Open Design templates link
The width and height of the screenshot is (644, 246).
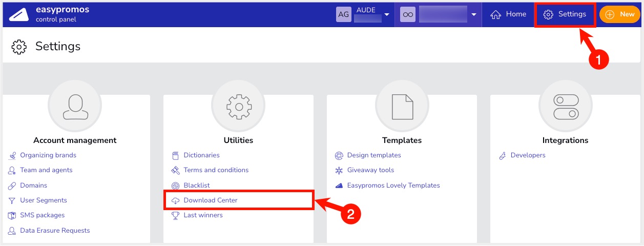374,155
